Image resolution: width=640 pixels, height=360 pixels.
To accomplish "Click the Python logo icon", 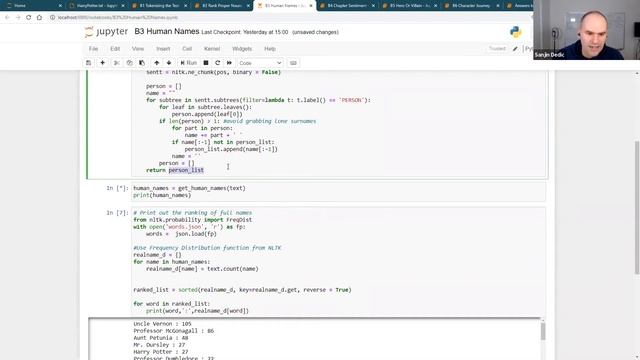I will (516, 32).
